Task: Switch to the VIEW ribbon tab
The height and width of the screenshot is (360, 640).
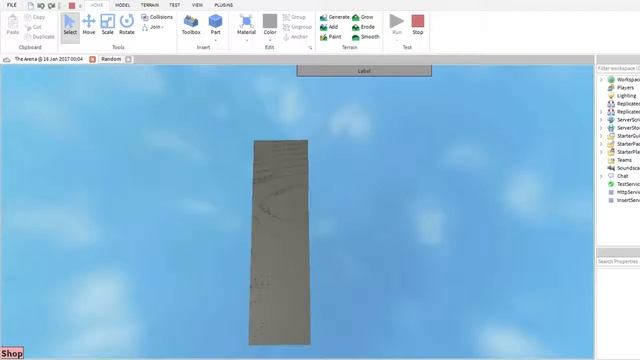Action: click(x=197, y=5)
